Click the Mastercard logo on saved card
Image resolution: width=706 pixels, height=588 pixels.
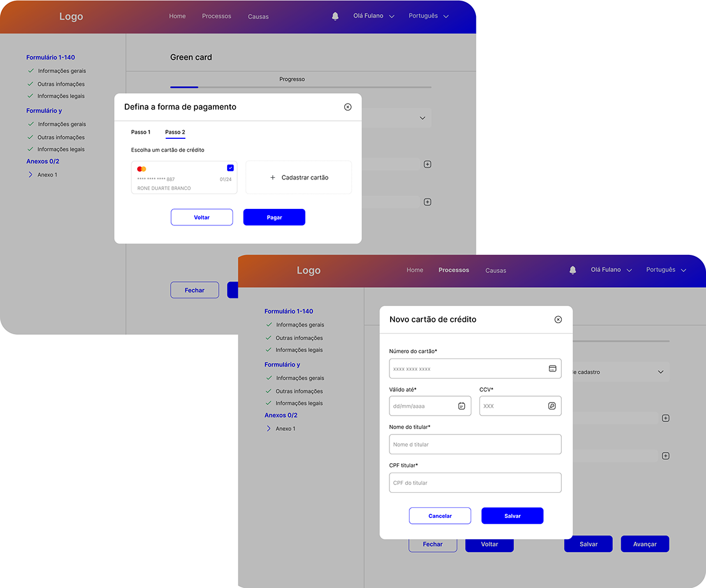coord(141,169)
